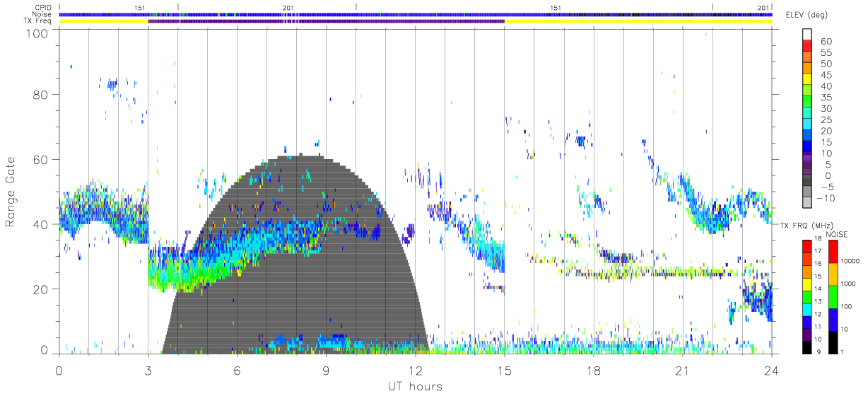Select the green segment of NOISE colorbar
The height and width of the screenshot is (401, 868).
[x=833, y=296]
